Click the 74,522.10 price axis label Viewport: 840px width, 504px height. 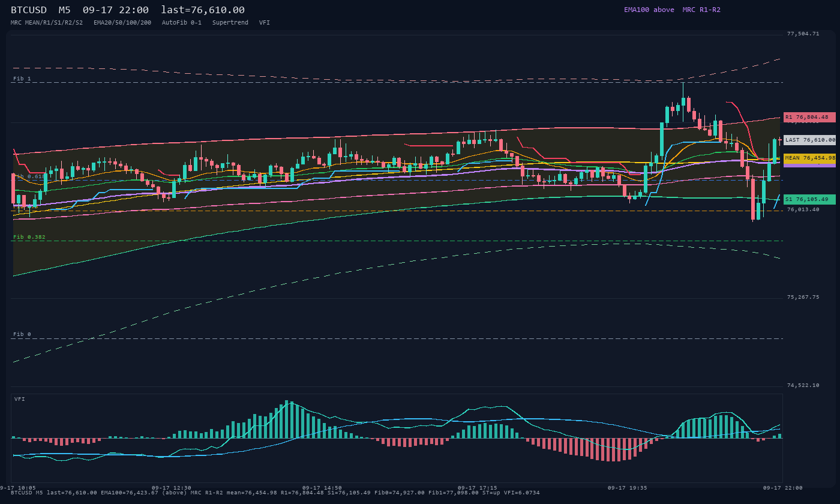tap(803, 385)
